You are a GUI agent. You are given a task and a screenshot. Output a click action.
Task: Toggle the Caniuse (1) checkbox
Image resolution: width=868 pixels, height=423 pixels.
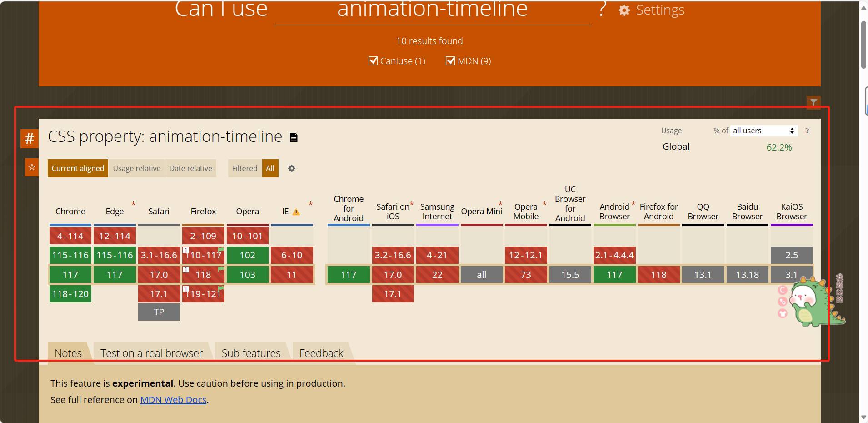coord(373,61)
